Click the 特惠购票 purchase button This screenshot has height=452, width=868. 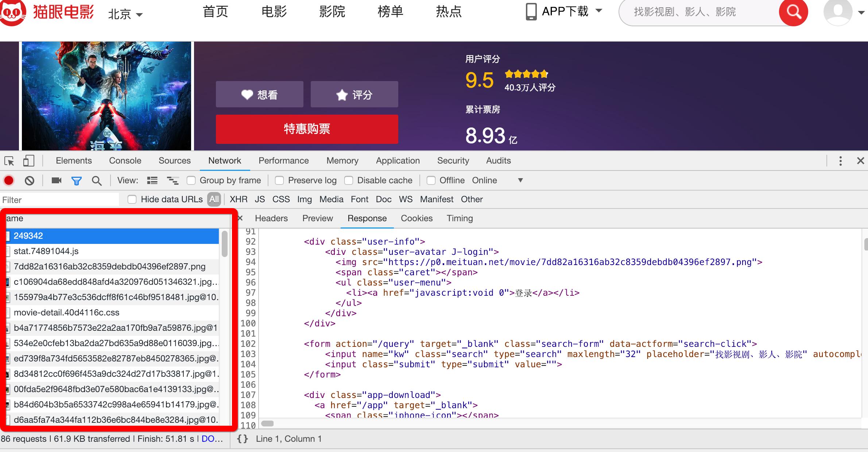click(x=307, y=129)
